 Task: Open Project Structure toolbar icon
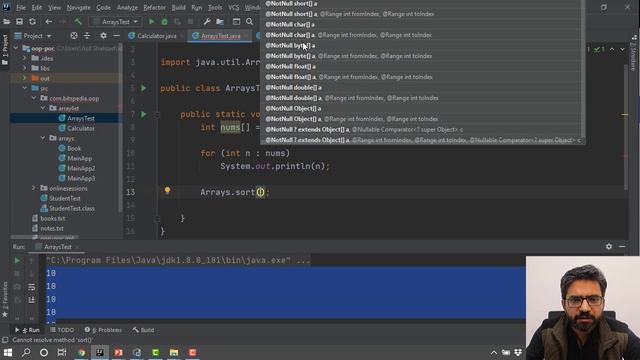220,22
